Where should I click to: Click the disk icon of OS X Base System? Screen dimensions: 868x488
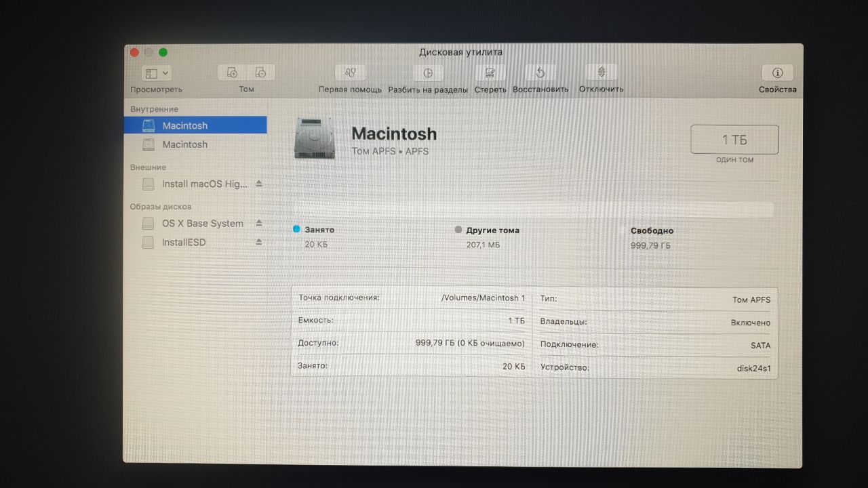148,223
